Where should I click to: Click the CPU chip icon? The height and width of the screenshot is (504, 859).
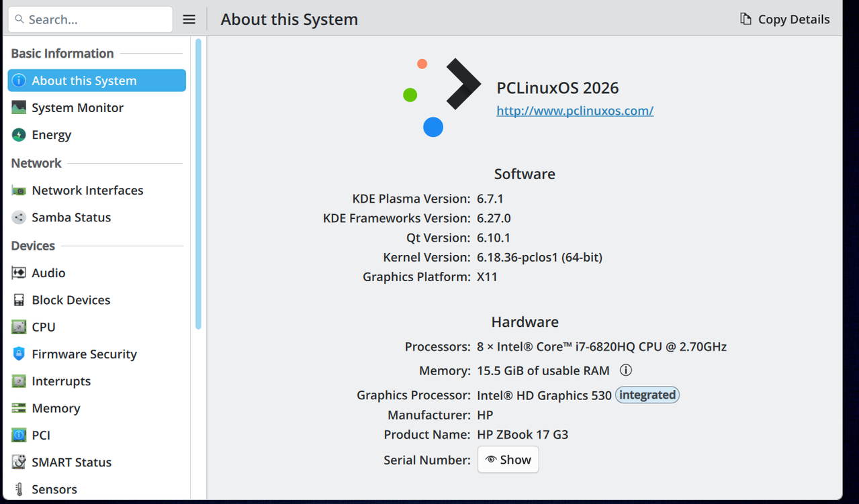click(x=19, y=327)
